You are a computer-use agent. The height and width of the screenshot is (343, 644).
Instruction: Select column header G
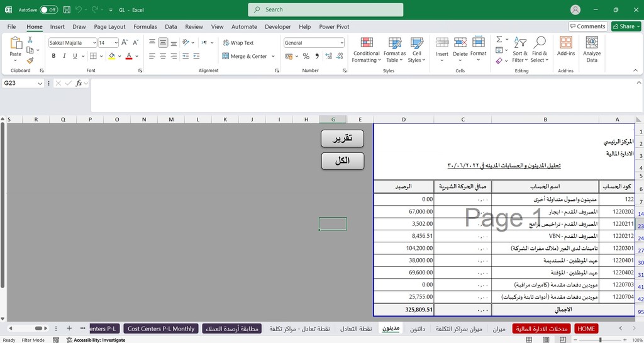click(x=333, y=120)
